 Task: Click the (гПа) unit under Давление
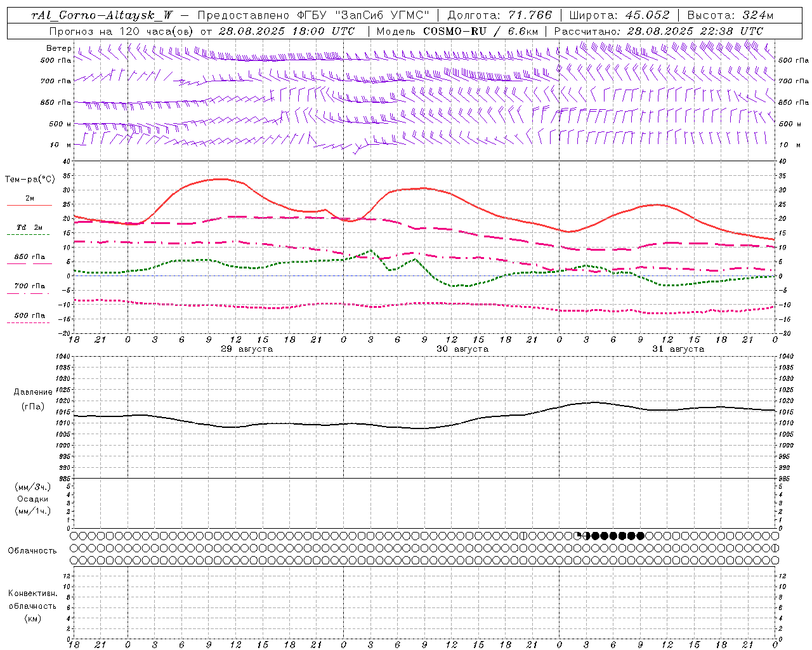[33, 407]
